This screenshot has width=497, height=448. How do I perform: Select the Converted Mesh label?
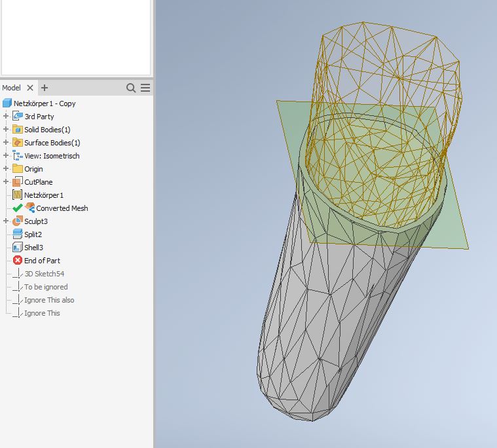coord(62,208)
